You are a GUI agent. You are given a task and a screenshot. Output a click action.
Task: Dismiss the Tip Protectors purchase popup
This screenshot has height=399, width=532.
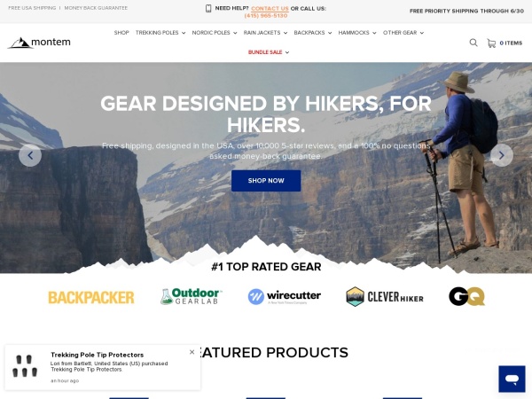[x=192, y=352]
